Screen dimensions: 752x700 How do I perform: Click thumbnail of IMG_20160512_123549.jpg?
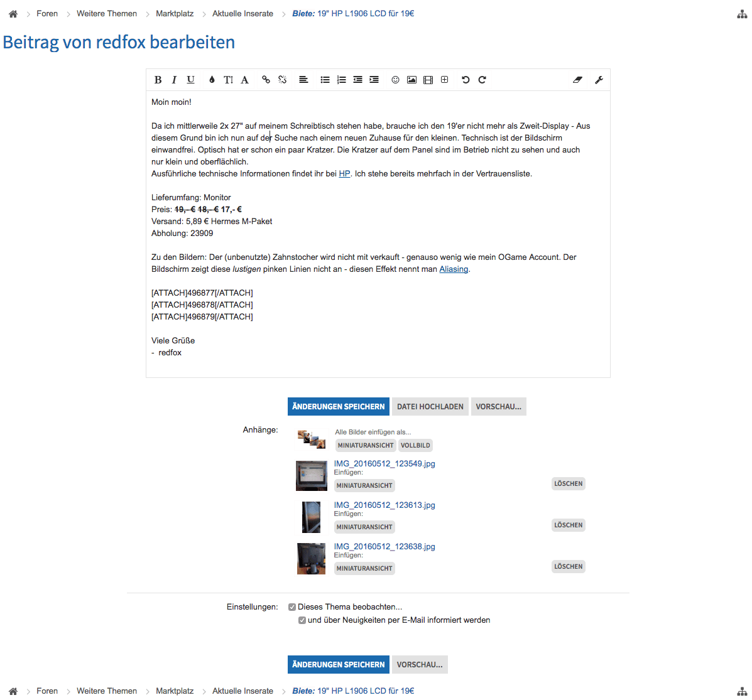(311, 476)
